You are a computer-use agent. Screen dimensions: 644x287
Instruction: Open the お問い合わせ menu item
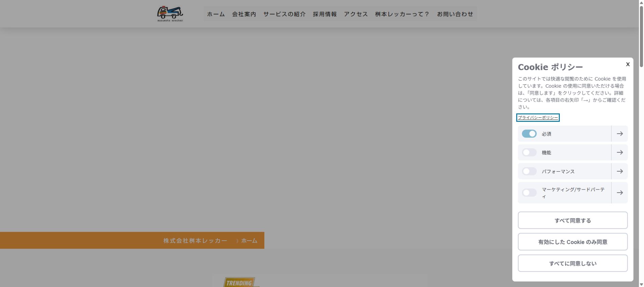(455, 14)
